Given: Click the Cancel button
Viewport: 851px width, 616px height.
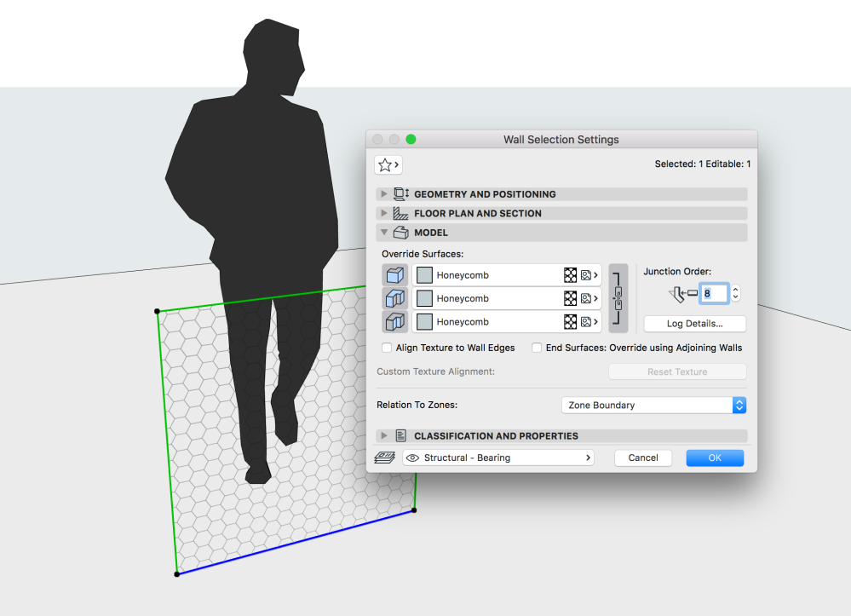Looking at the screenshot, I should click(x=643, y=458).
